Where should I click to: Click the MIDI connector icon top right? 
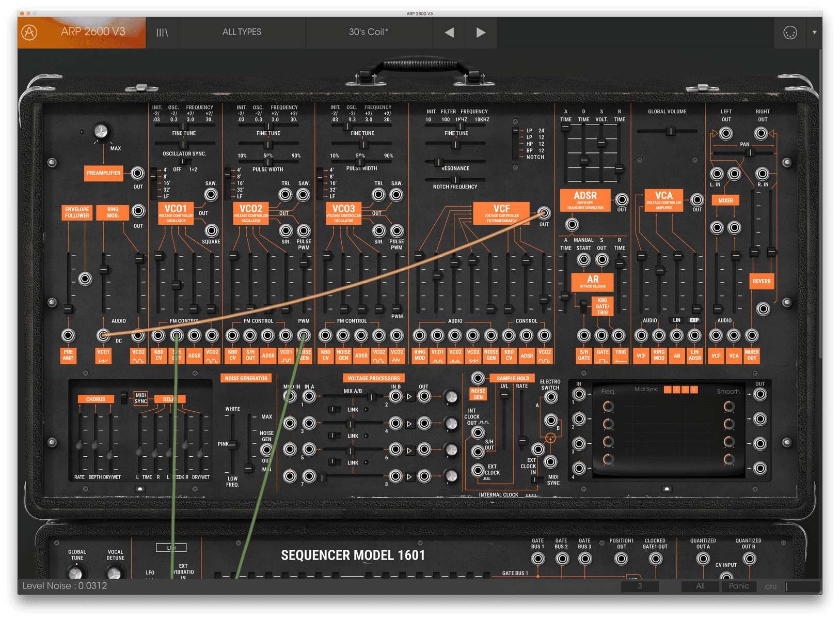(x=789, y=32)
